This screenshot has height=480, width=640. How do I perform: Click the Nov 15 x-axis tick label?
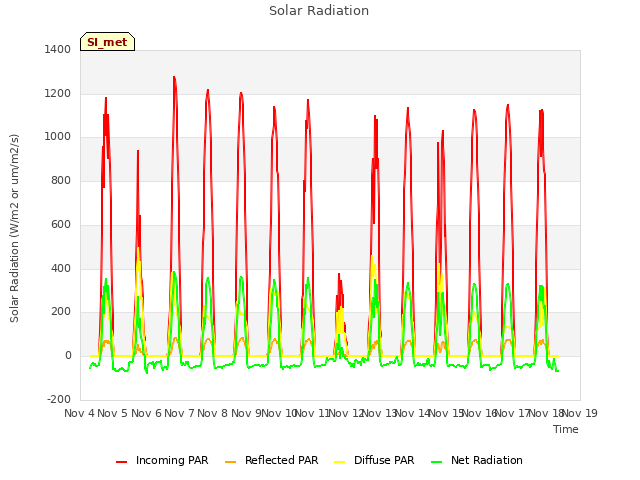[x=446, y=413]
